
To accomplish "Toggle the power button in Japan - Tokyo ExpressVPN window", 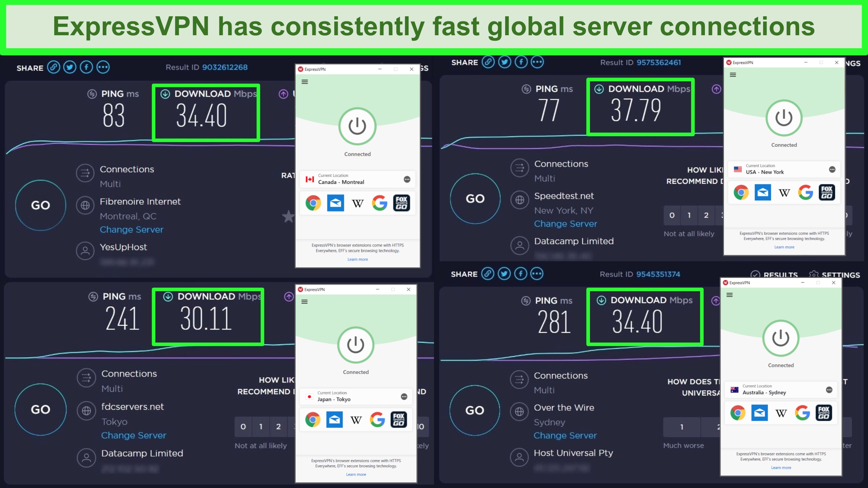I will click(356, 345).
